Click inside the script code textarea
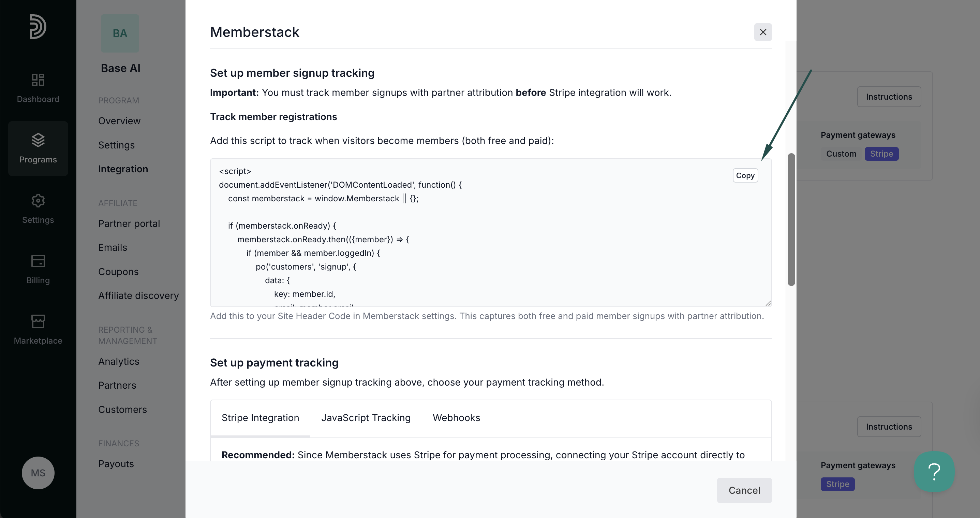Screen dimensions: 980x518 click(x=491, y=232)
